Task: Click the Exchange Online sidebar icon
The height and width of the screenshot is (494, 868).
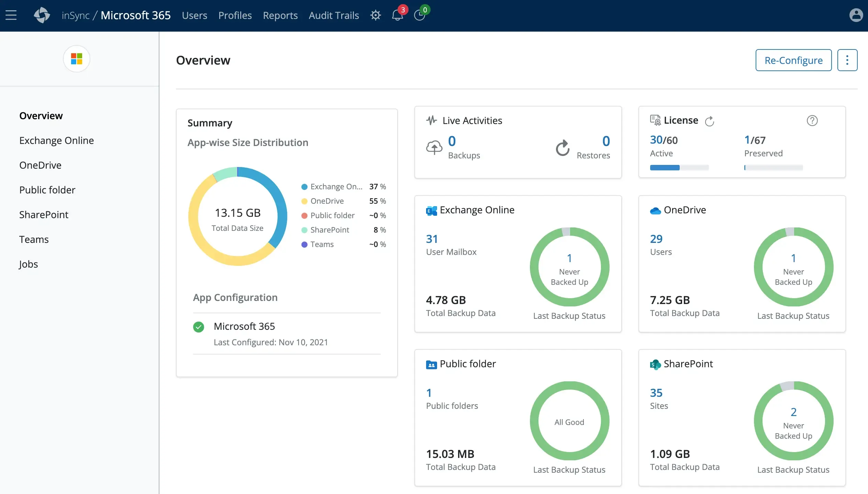Action: click(x=57, y=140)
